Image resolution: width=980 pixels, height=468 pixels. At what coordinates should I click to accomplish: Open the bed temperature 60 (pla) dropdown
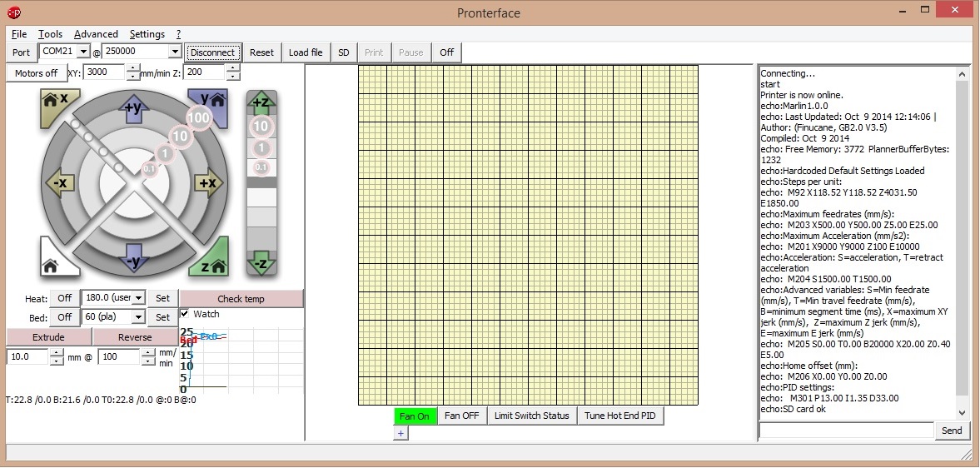(138, 317)
